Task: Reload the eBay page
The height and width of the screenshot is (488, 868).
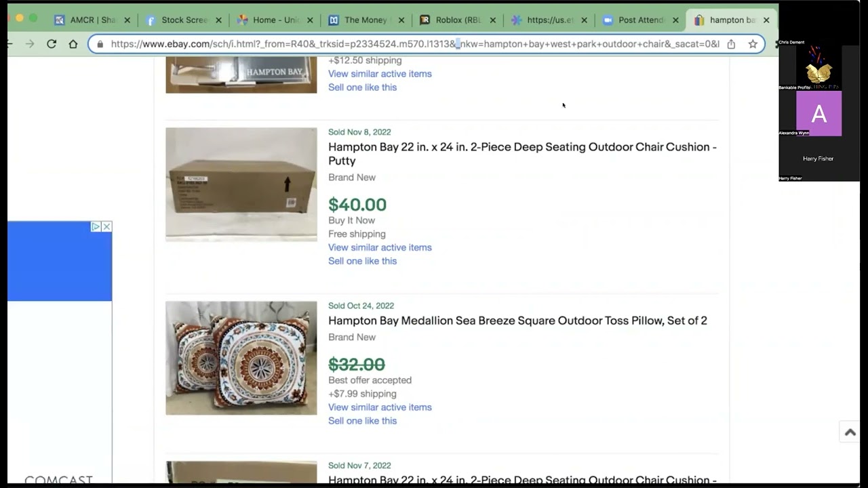Action: tap(52, 44)
